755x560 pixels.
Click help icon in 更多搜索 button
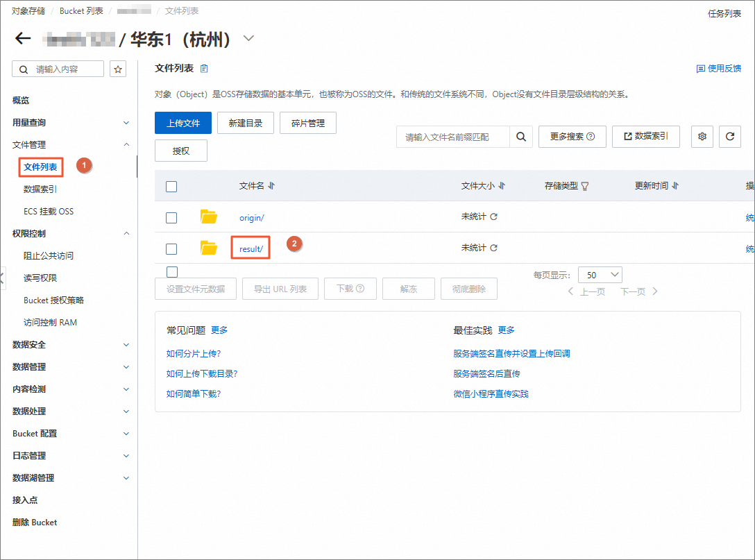point(591,137)
